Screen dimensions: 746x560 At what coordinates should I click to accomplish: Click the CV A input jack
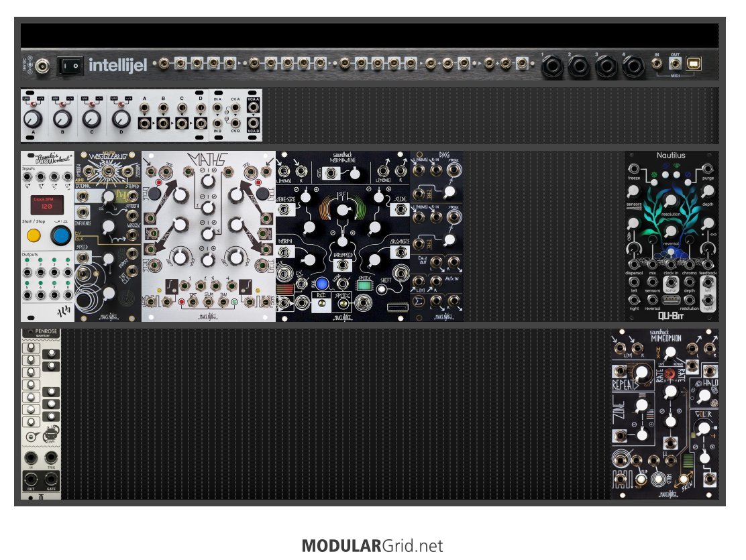(x=235, y=107)
